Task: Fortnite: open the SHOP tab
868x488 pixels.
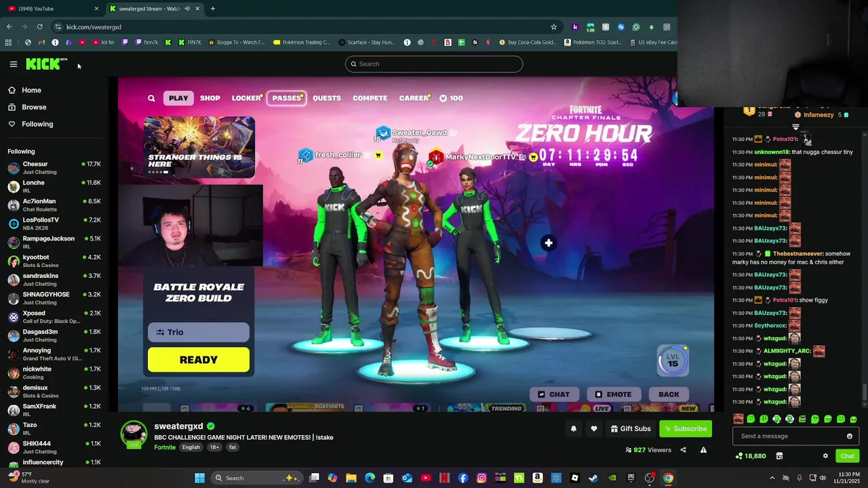Action: point(210,98)
